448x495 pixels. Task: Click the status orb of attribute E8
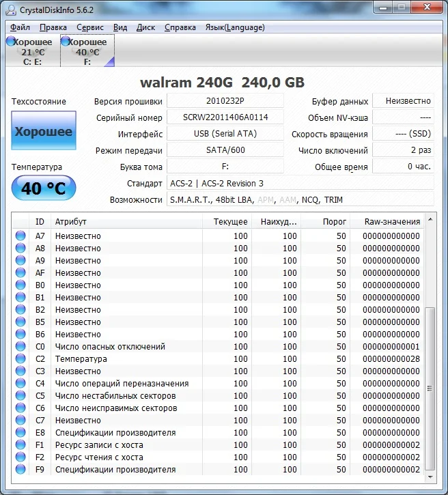(20, 433)
